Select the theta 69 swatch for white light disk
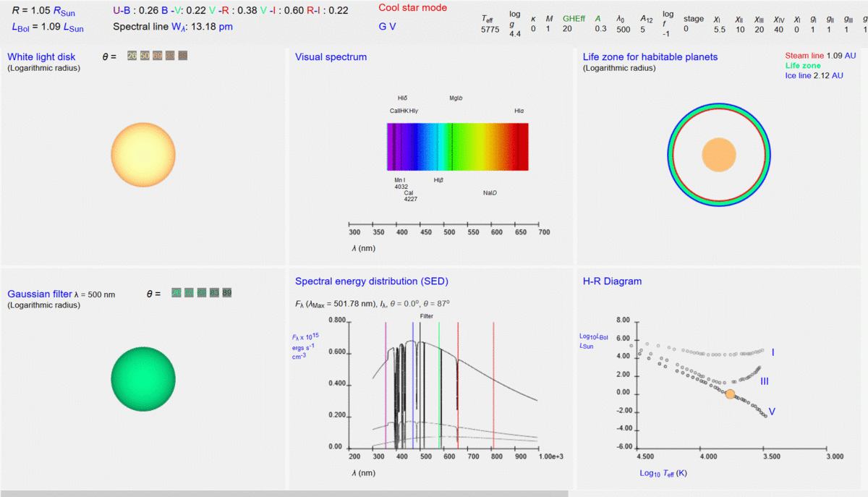868x497 pixels. pos(157,56)
